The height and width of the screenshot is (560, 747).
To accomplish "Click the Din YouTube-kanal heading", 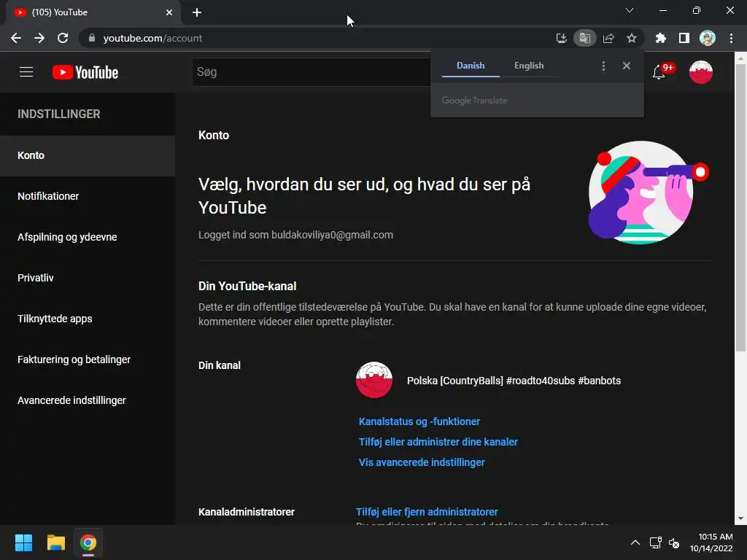I will pyautogui.click(x=247, y=286).
